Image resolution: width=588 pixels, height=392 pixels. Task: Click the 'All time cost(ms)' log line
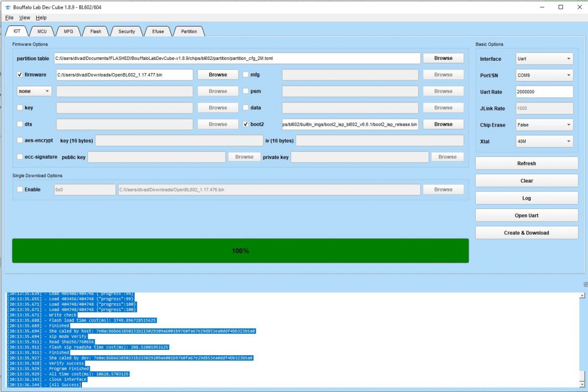click(68, 374)
